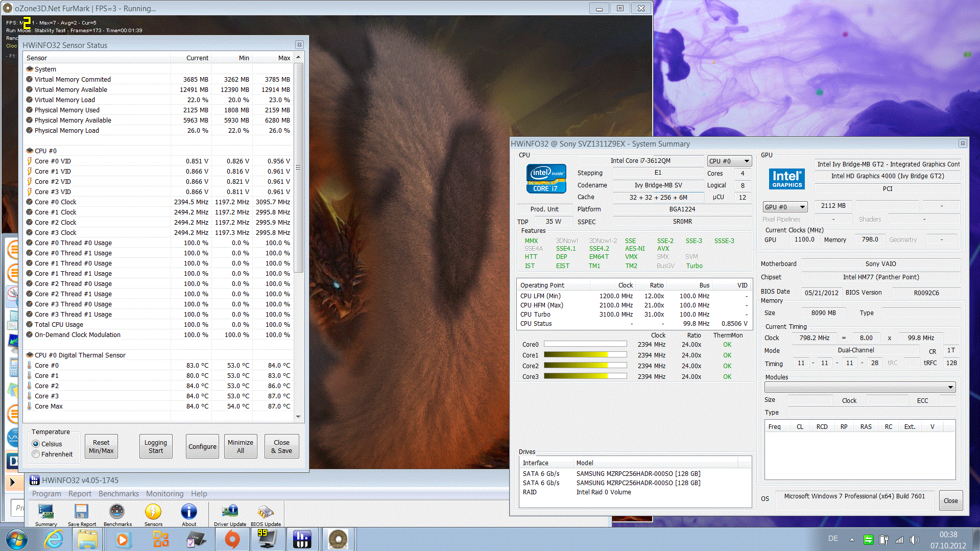Viewport: 980px width, 551px height.
Task: Click the Summary toolbar icon in HWiNFO32
Action: tap(46, 514)
